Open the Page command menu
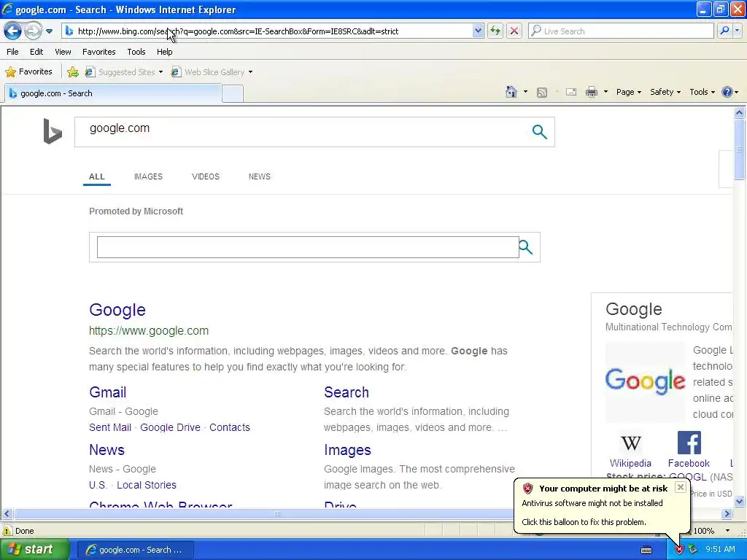Viewport: 747px width, 560px height. pos(628,92)
